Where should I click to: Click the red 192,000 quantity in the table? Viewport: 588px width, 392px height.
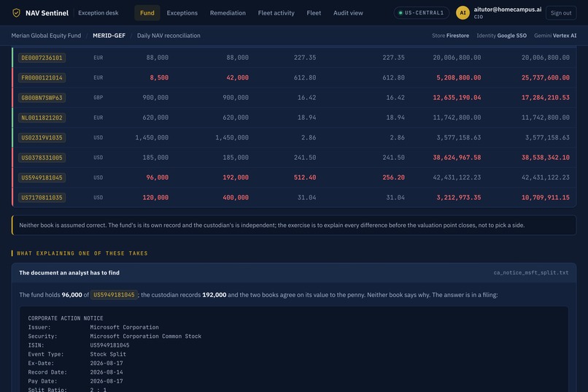point(236,177)
